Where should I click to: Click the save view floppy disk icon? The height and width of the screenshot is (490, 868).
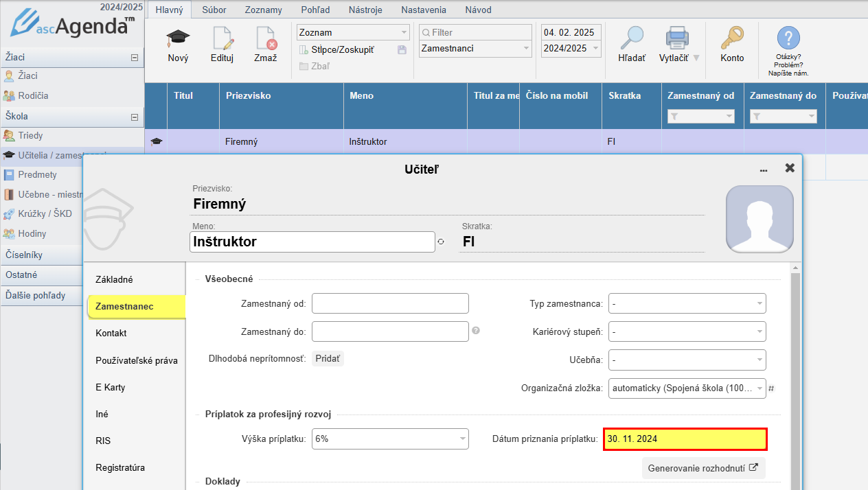(402, 50)
